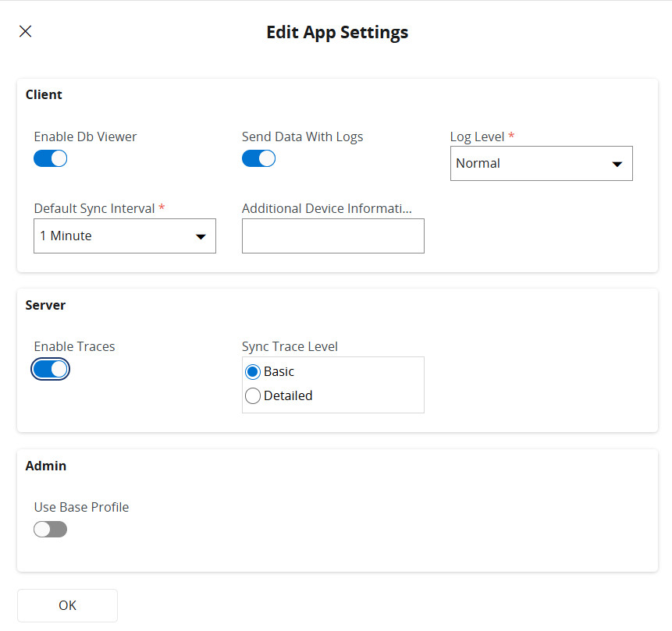Click the Server section heading

45,306
